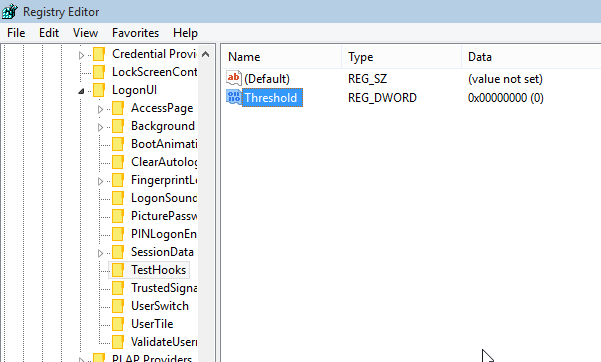This screenshot has width=601, height=362.
Task: Click the SessionData folder icon
Action: (118, 252)
